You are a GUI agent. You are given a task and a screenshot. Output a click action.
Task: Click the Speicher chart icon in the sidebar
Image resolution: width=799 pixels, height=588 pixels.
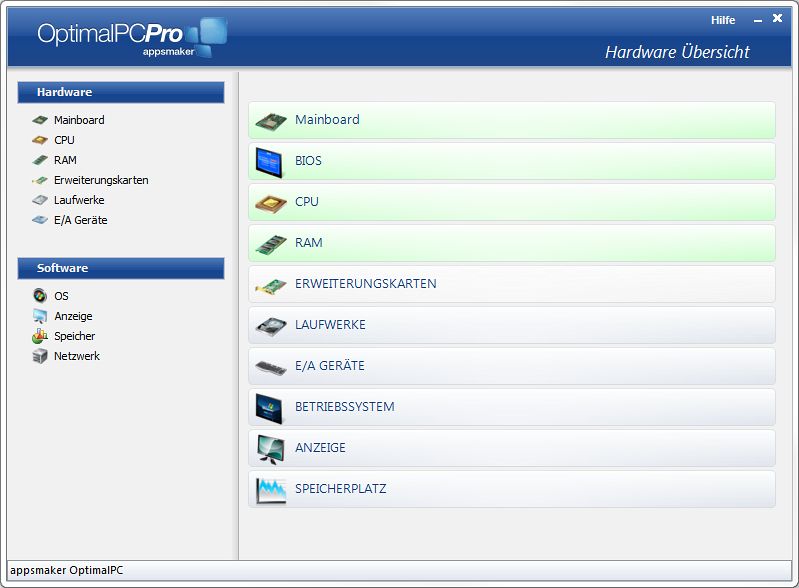click(40, 336)
